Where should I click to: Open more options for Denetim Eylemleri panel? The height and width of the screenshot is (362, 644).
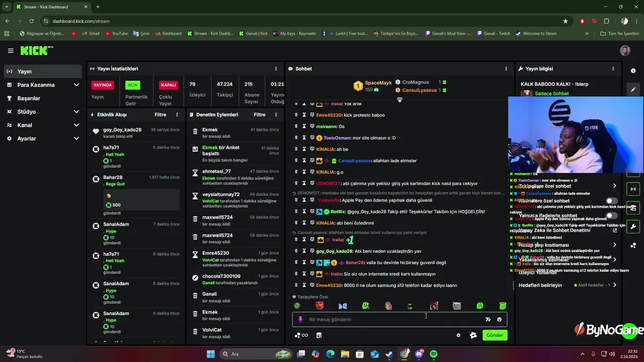(x=276, y=115)
